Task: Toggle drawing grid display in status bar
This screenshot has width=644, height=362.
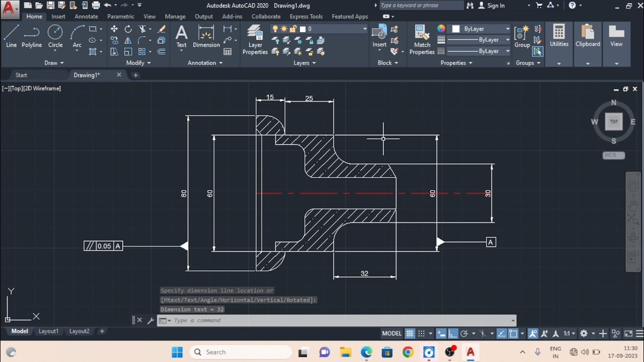Action: 410,333
